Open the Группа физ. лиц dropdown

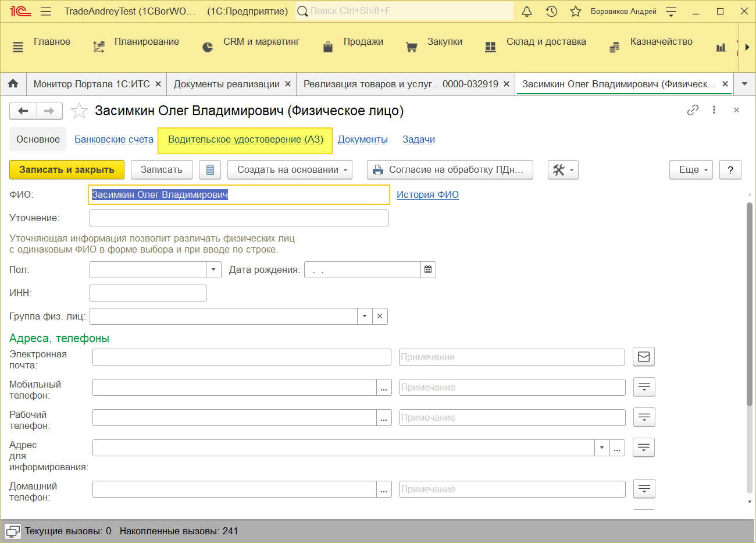pyautogui.click(x=365, y=316)
